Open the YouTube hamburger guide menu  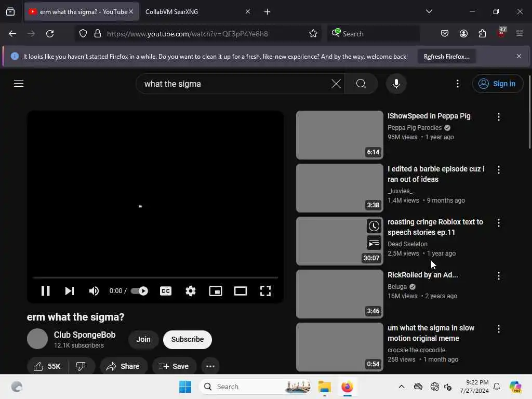pyautogui.click(x=19, y=84)
